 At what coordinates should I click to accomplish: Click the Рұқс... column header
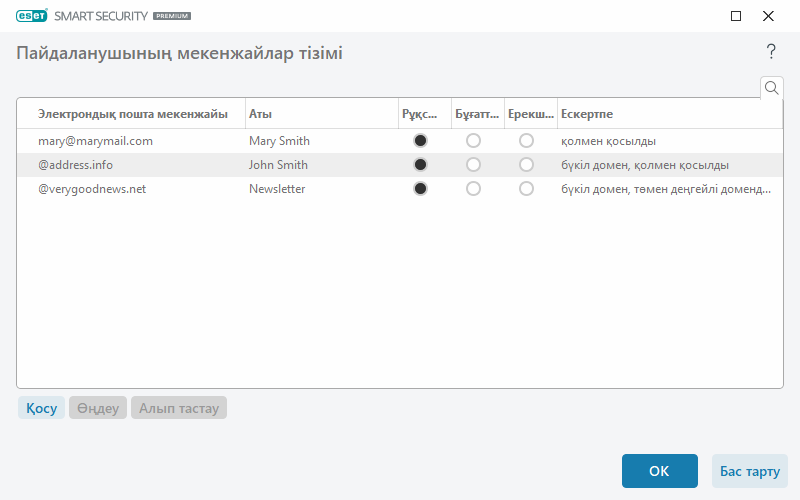tap(420, 114)
